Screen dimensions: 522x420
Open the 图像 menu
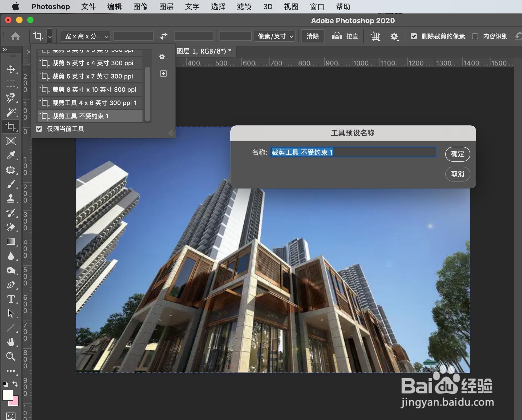140,7
